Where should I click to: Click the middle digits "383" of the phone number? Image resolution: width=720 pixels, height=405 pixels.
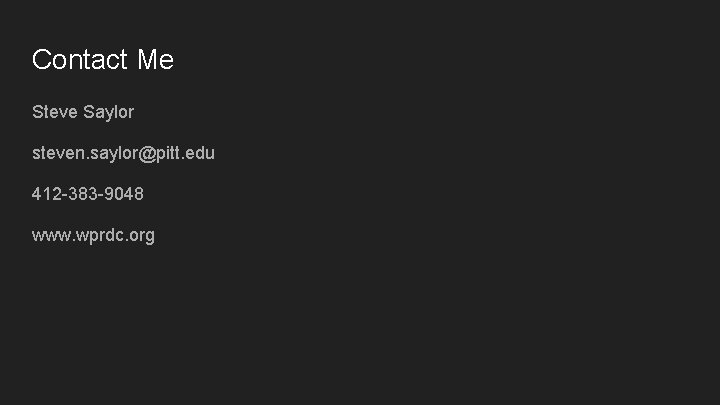tap(83, 194)
